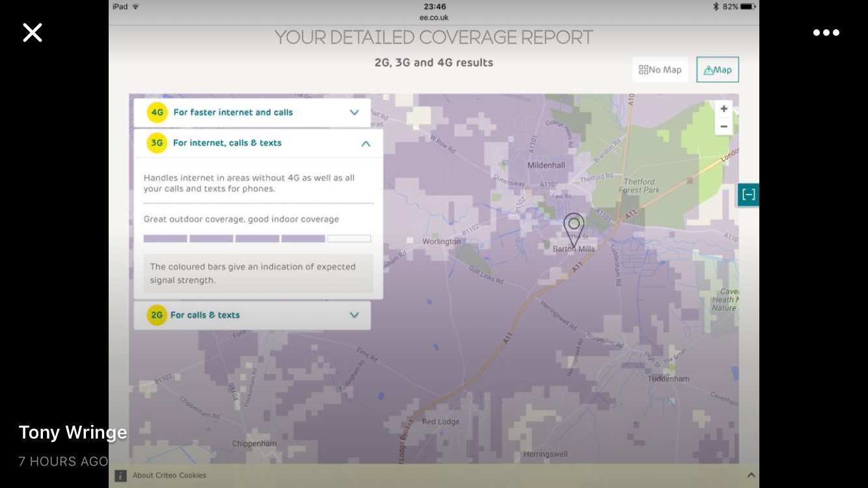Viewport: 868px width, 488px height.
Task: Click the Barton Mills location pin
Action: click(573, 228)
